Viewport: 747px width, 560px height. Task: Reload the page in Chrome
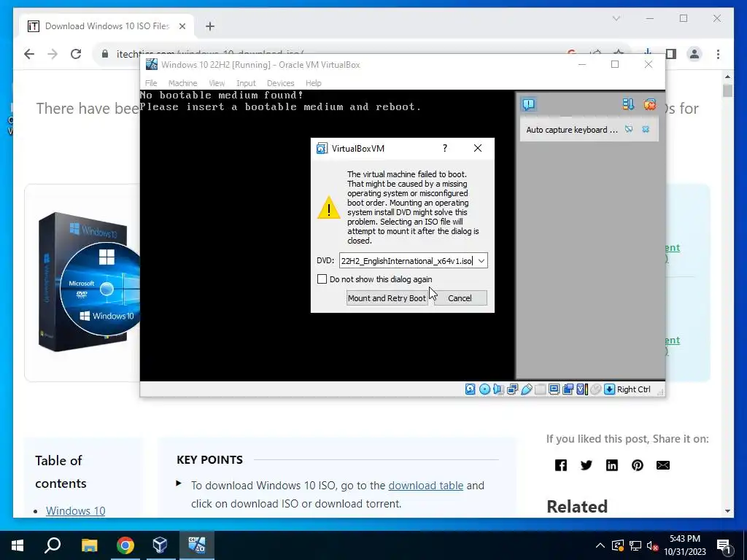(x=76, y=54)
